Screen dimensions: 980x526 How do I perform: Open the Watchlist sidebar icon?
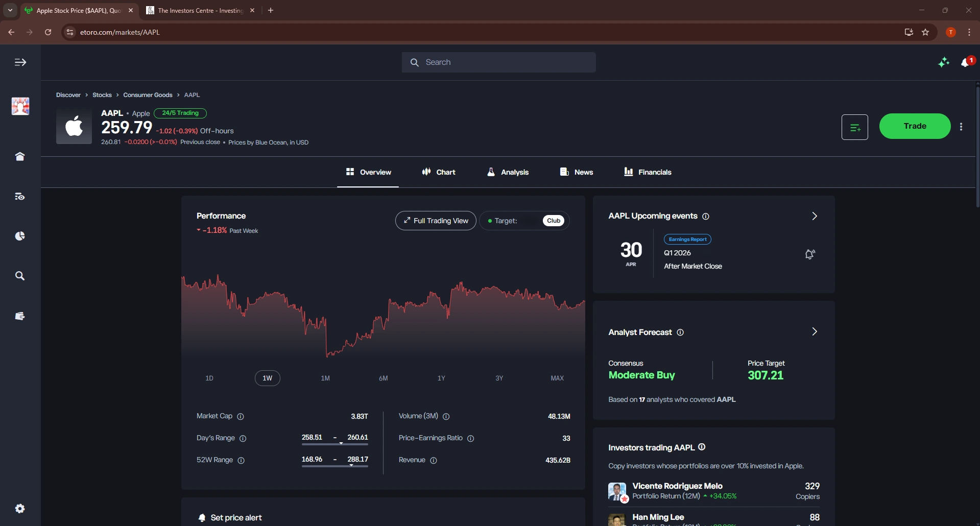click(20, 197)
